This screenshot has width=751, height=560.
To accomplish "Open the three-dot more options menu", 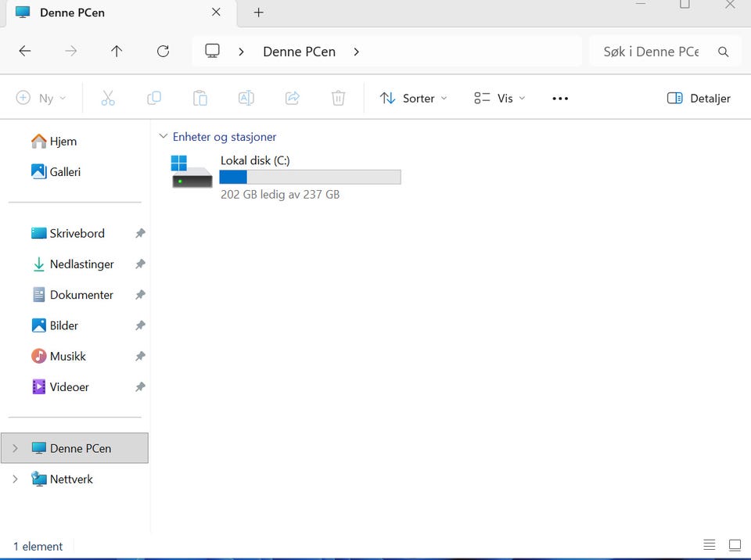I will tap(560, 98).
